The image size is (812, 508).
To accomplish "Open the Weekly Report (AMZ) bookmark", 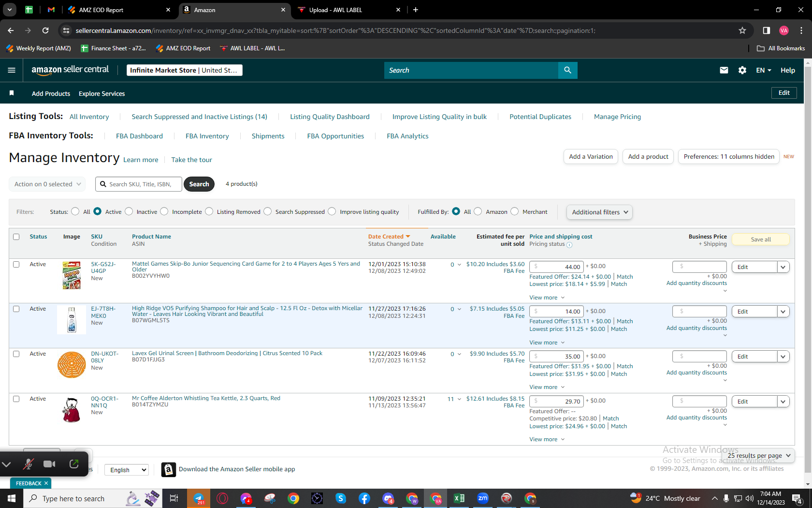I will click(39, 48).
